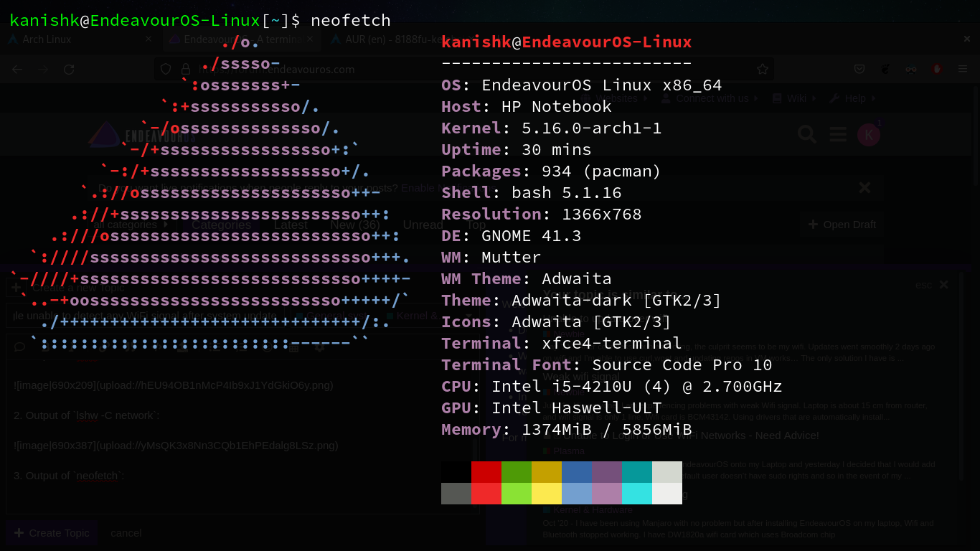This screenshot has width=980, height=551.
Task: Expand the all categories filter dropdown
Action: coord(131,225)
